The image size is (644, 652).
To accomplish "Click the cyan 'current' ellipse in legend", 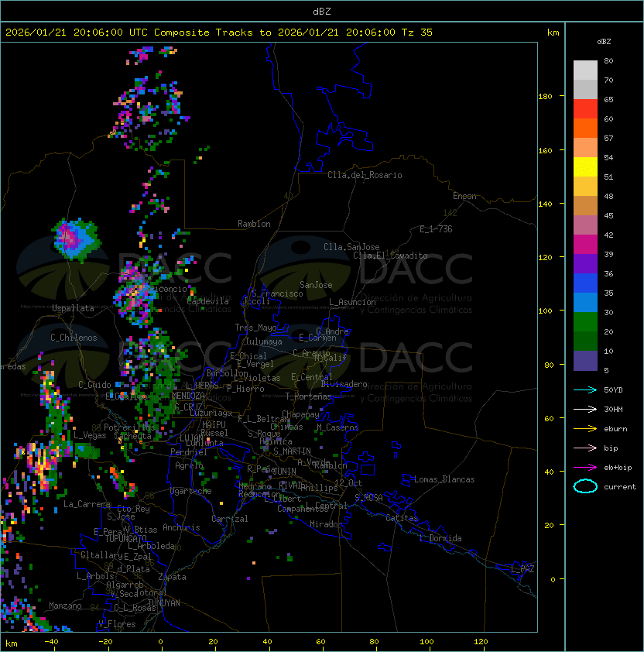I will [585, 486].
